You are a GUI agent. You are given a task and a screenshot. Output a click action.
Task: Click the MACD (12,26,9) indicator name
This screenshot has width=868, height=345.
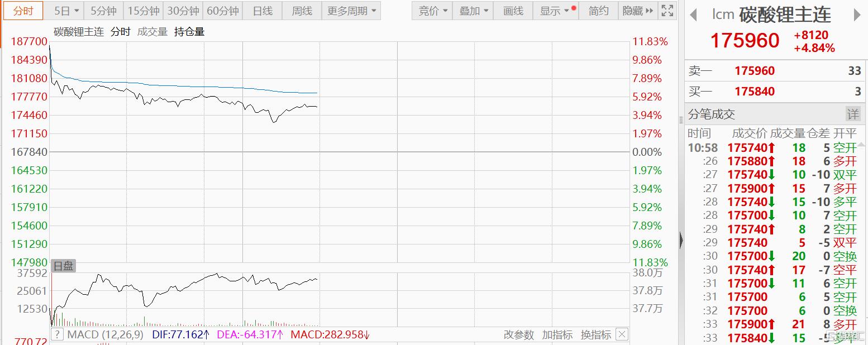coord(106,335)
